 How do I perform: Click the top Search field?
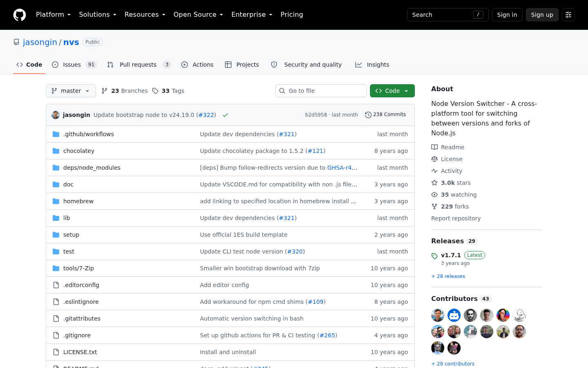pos(448,15)
